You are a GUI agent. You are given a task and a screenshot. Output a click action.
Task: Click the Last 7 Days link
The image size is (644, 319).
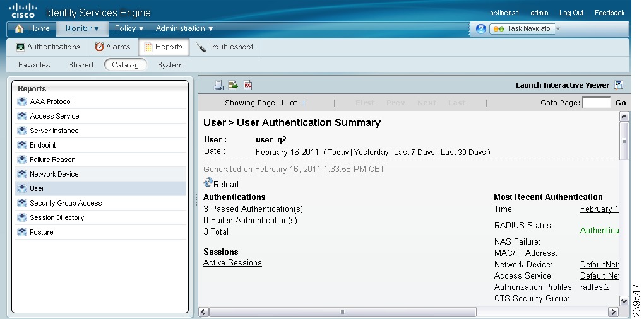coord(414,152)
